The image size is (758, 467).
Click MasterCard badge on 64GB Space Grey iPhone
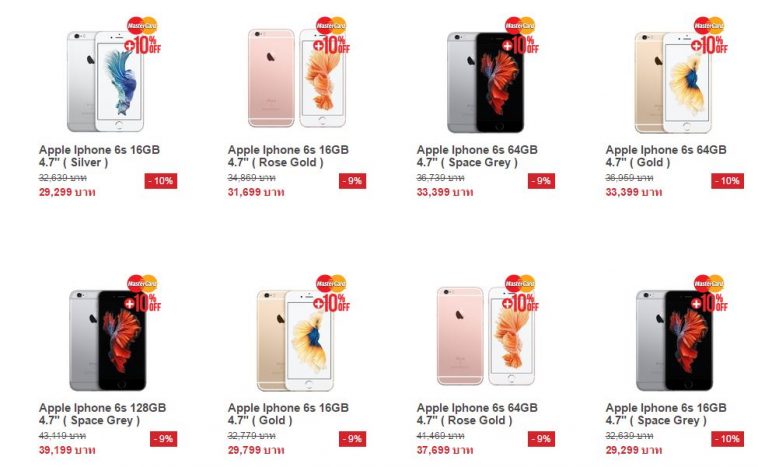520,36
